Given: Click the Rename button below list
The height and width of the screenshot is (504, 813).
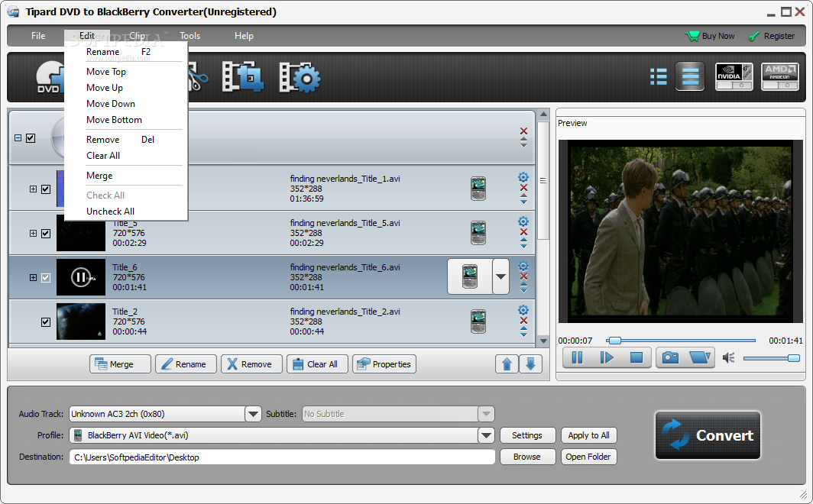Looking at the screenshot, I should tap(186, 364).
